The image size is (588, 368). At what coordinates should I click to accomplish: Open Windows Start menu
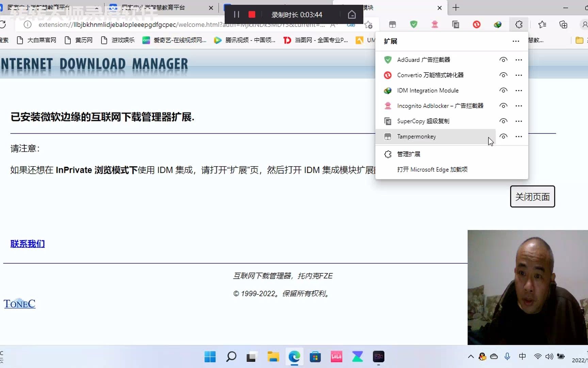(210, 357)
